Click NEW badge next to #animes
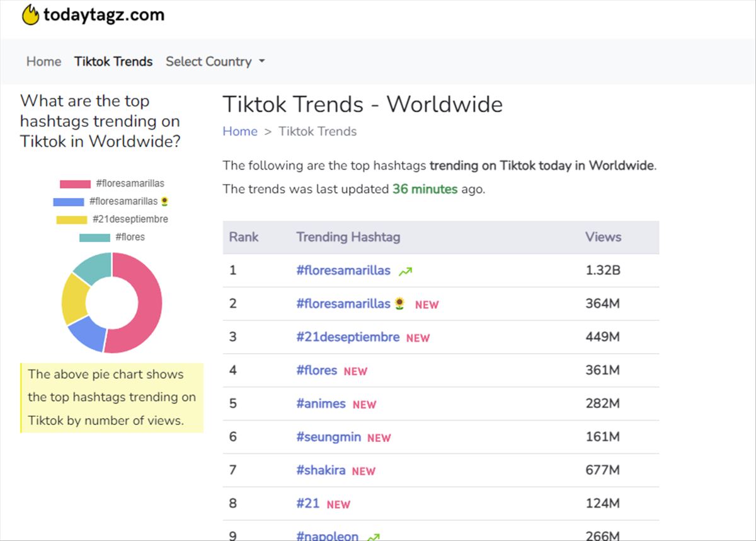 click(364, 405)
